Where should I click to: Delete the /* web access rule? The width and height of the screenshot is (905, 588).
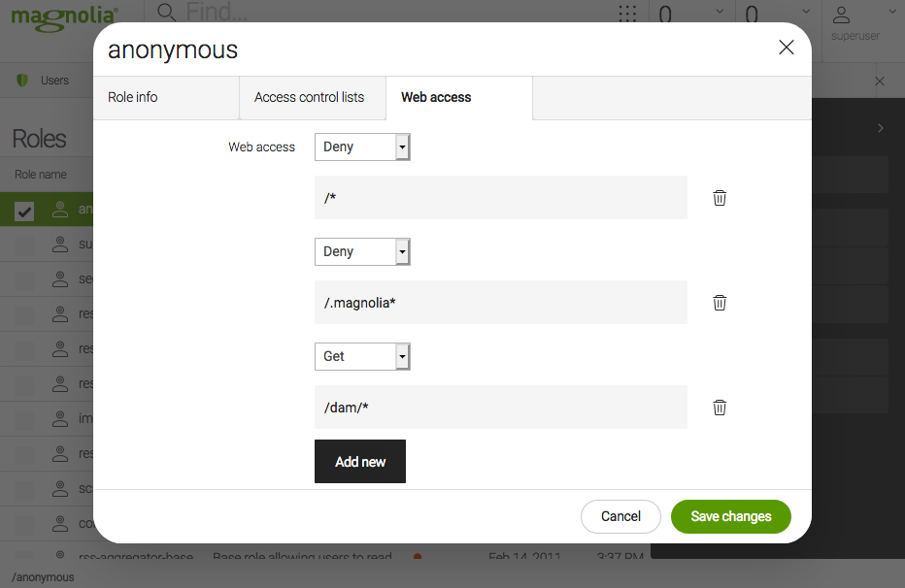[720, 198]
